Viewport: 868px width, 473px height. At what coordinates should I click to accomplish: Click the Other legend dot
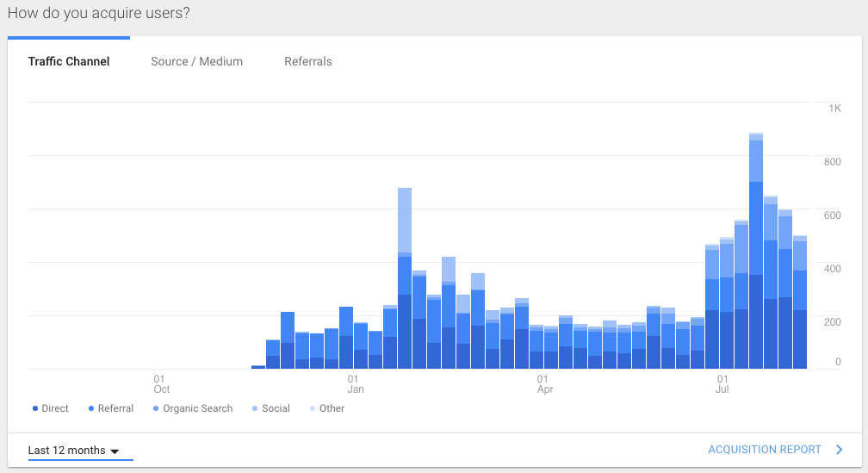pyautogui.click(x=313, y=408)
